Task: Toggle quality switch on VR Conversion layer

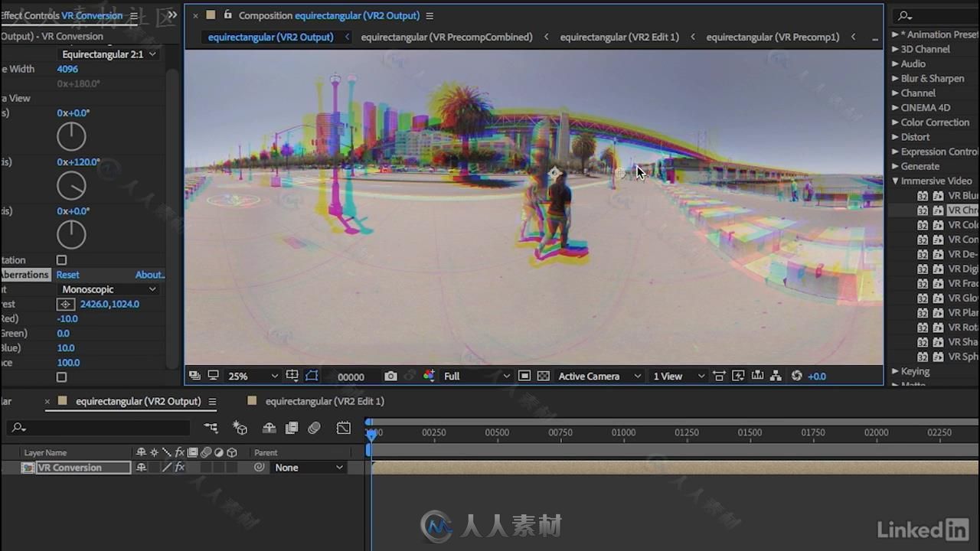Action: point(166,468)
